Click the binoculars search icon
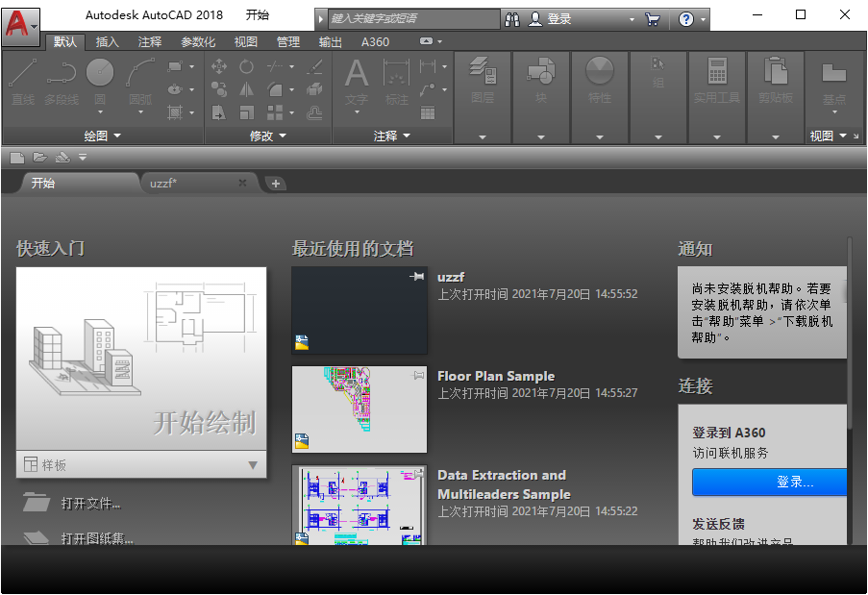The image size is (868, 595). (x=512, y=19)
